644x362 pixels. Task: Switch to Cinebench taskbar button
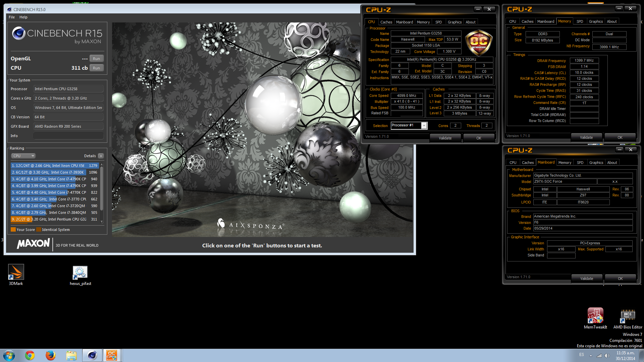click(x=92, y=355)
